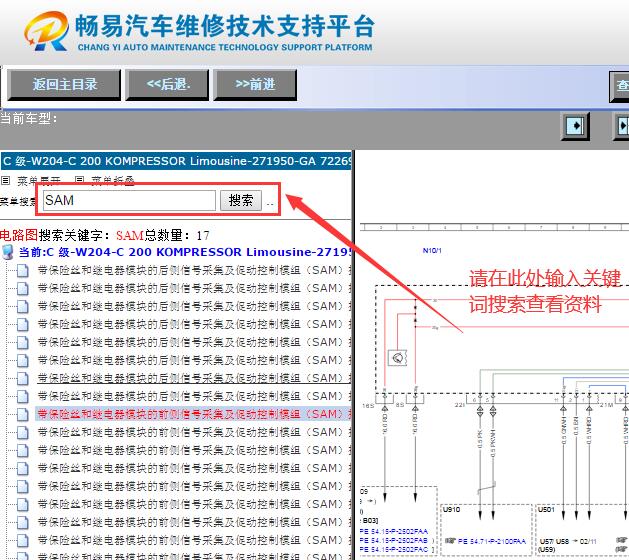Click the document icon of the highlighted red row
The width and height of the screenshot is (629, 560).
click(x=22, y=414)
